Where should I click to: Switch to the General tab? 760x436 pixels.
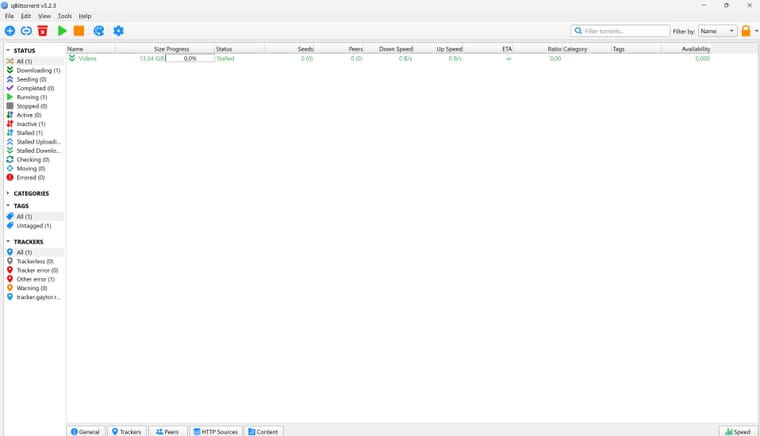(85, 431)
